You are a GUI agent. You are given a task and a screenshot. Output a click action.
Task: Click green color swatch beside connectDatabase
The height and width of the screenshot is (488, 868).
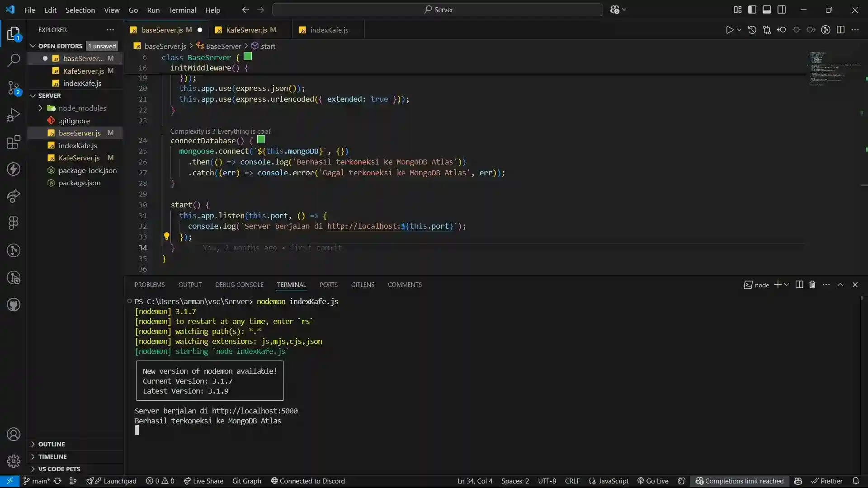(x=261, y=140)
